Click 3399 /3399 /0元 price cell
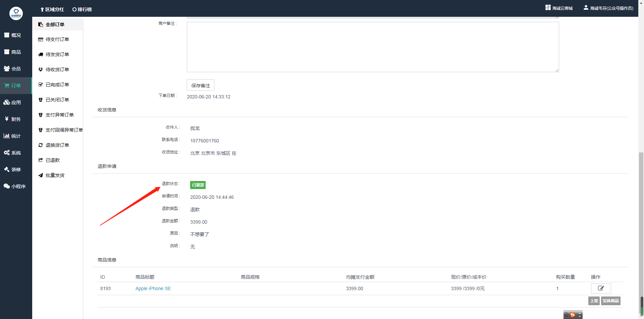 [468, 288]
